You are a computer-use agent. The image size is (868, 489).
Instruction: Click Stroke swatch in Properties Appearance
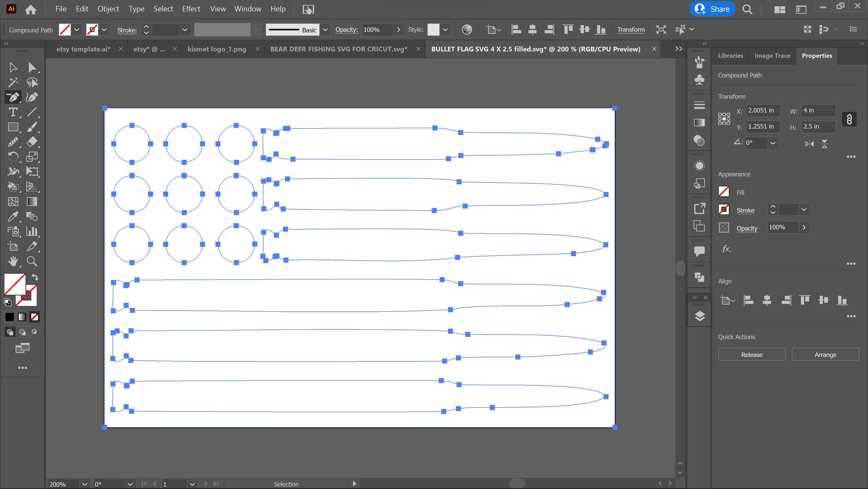[x=724, y=210]
